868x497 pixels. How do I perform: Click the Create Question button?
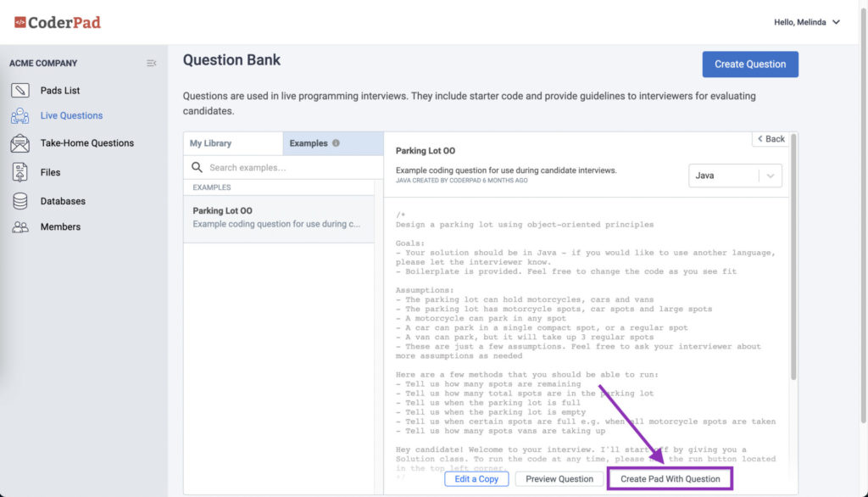(x=750, y=64)
